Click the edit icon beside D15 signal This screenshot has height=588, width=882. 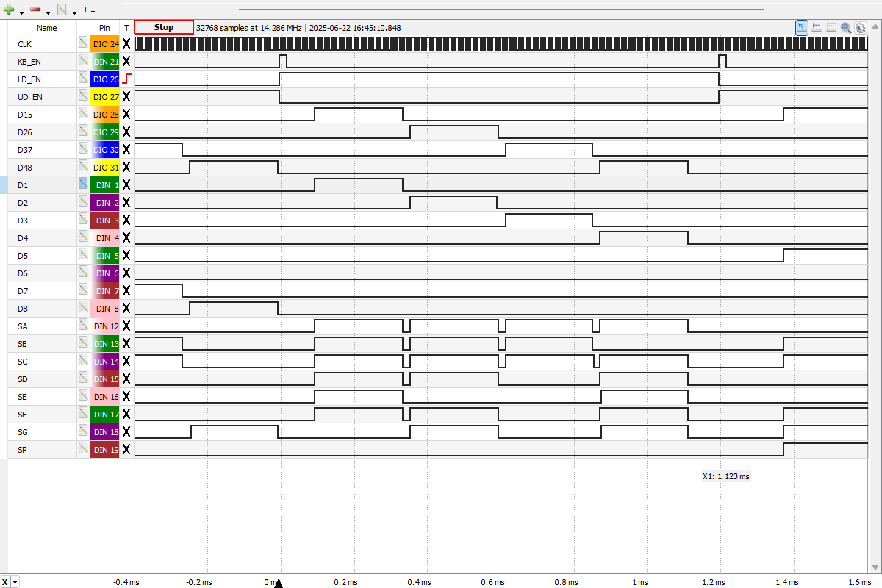pos(83,115)
